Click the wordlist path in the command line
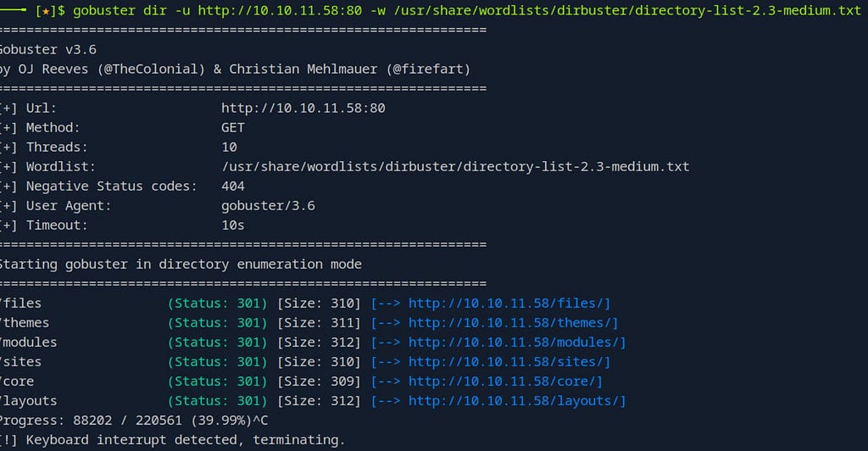This screenshot has height=451, width=868. pyautogui.click(x=627, y=10)
